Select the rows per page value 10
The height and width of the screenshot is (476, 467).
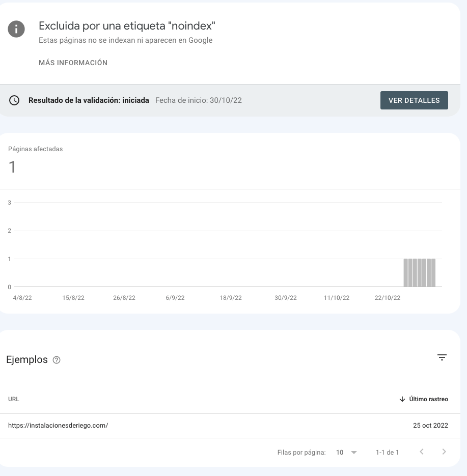[x=340, y=452]
